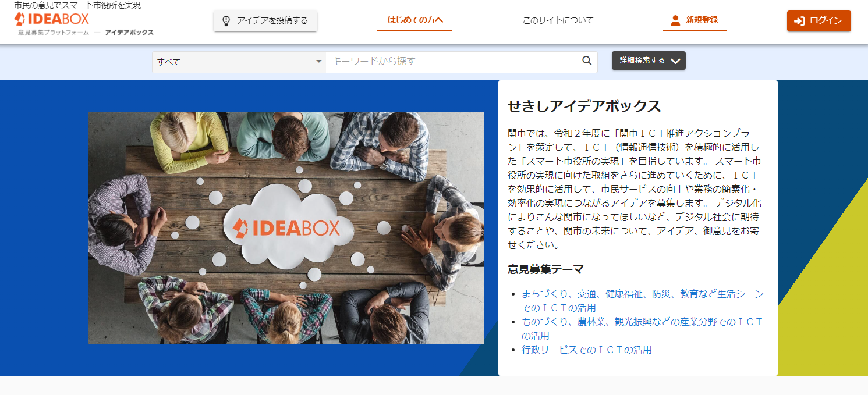The width and height of the screenshot is (868, 395).
Task: Click the 意見募集プラットフォーム subtitle text
Action: [54, 33]
